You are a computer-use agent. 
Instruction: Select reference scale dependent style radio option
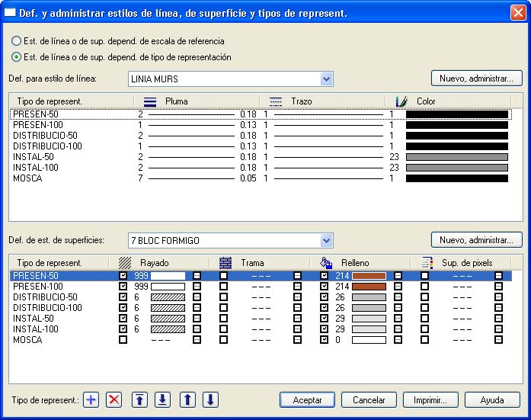coord(16,41)
